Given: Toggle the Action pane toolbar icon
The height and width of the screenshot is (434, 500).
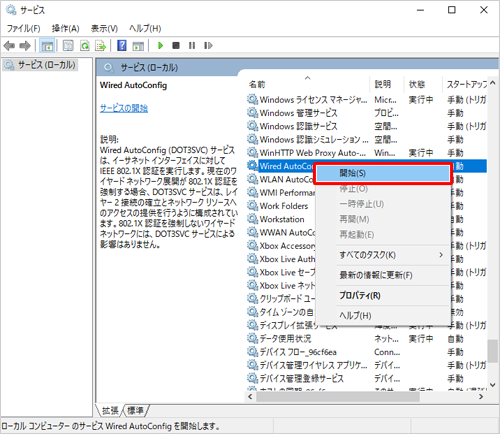Looking at the screenshot, I should (138, 46).
